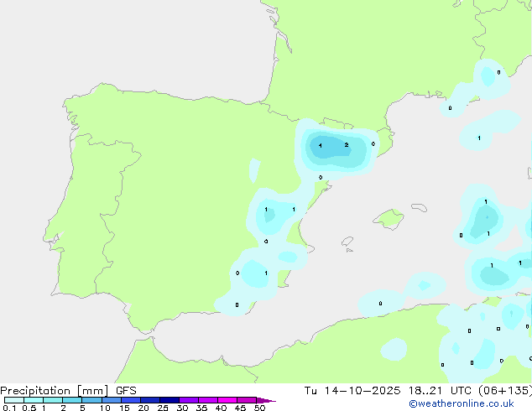Click the 15–20 mm blue legend swatch
Image resolution: width=532 pixels, height=411 pixels.
click(x=131, y=400)
